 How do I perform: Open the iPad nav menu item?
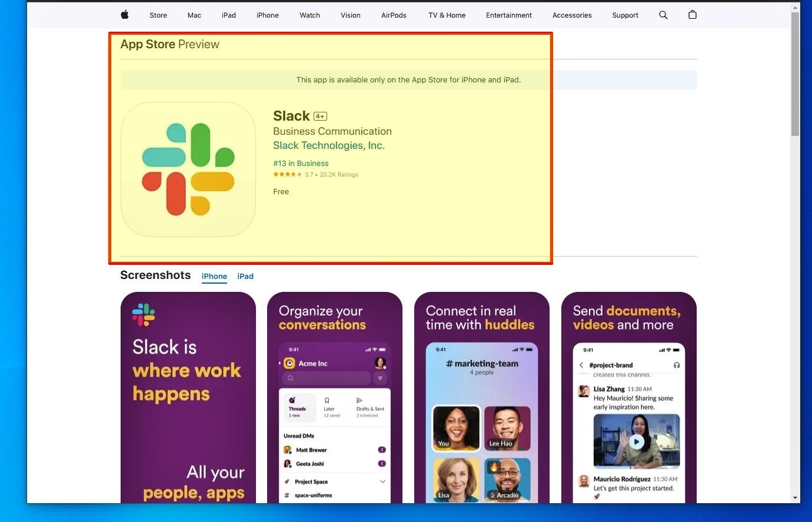point(229,15)
